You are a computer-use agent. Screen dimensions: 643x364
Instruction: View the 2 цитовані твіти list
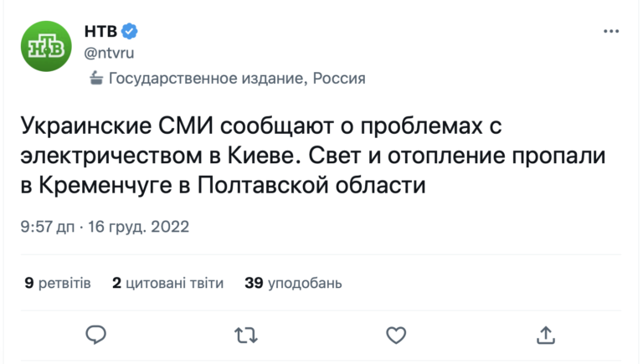click(167, 283)
